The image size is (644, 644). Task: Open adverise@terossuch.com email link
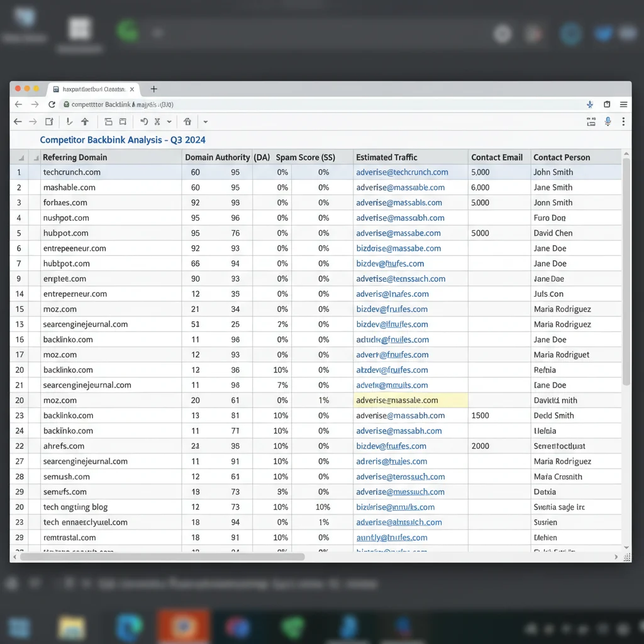(x=400, y=477)
